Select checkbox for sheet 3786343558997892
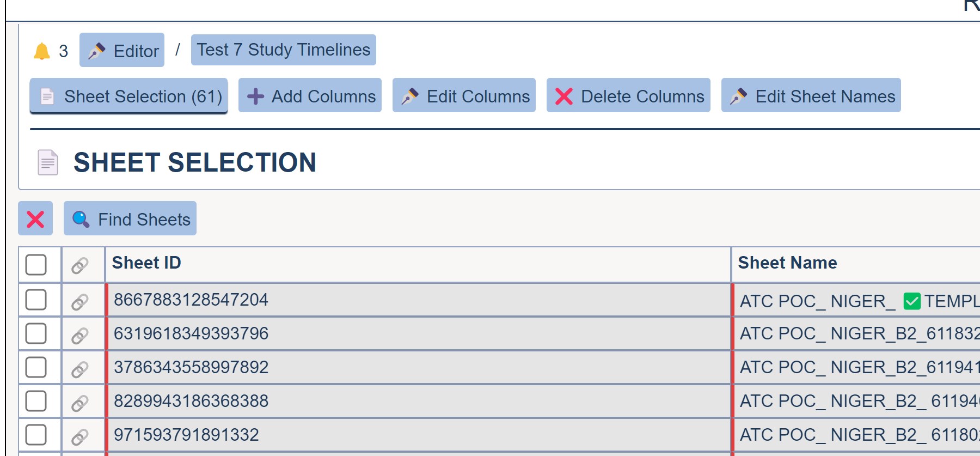The width and height of the screenshot is (980, 456). [36, 367]
